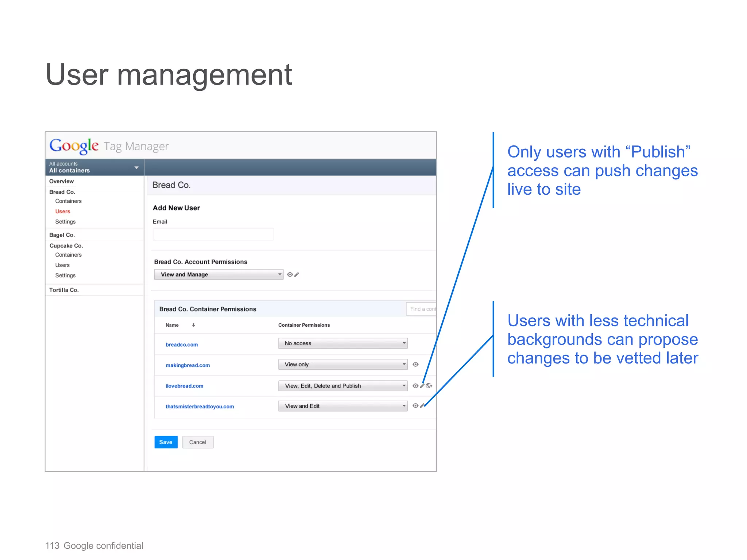This screenshot has width=747, height=560.
Task: Click eye icon in ilovebread.com row
Action: click(415, 386)
